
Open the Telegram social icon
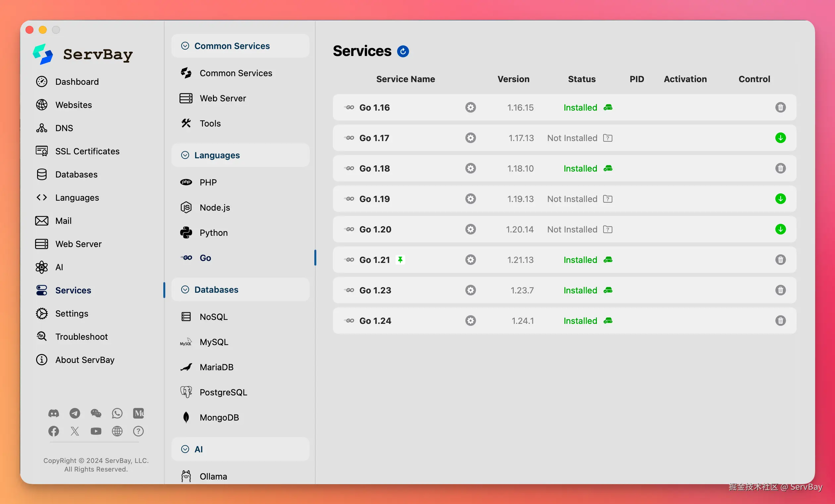point(75,413)
